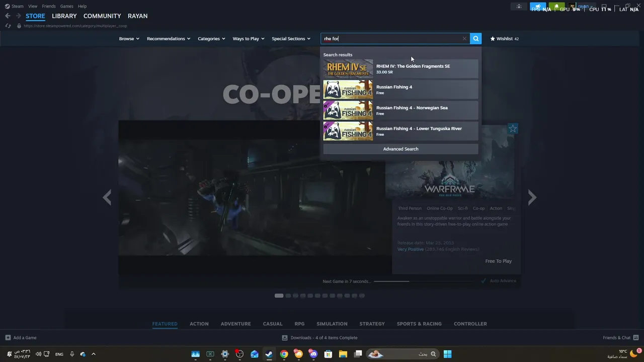Click Next Game countdown progress bar

(426, 281)
